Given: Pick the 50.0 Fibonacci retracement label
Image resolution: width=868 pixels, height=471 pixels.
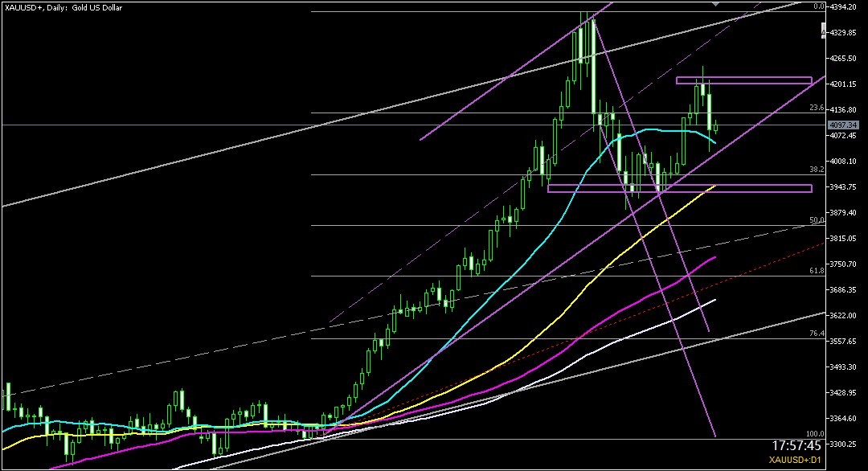Looking at the screenshot, I should pyautogui.click(x=817, y=220).
